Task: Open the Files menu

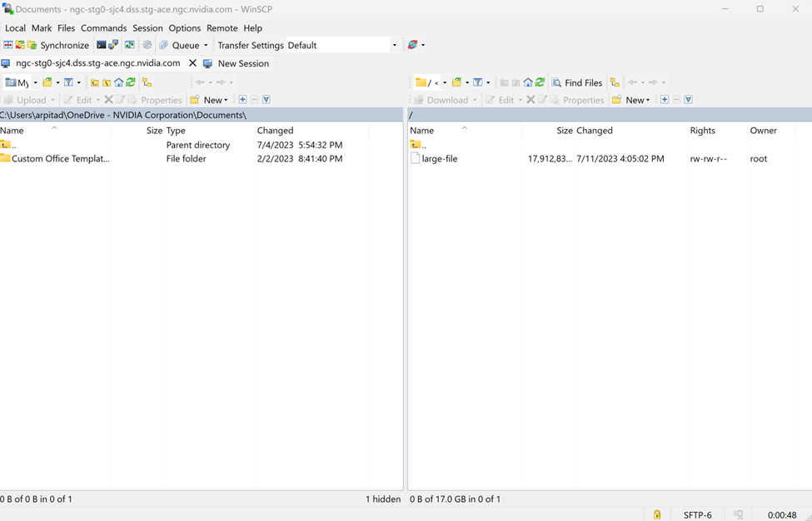Action: tap(67, 28)
